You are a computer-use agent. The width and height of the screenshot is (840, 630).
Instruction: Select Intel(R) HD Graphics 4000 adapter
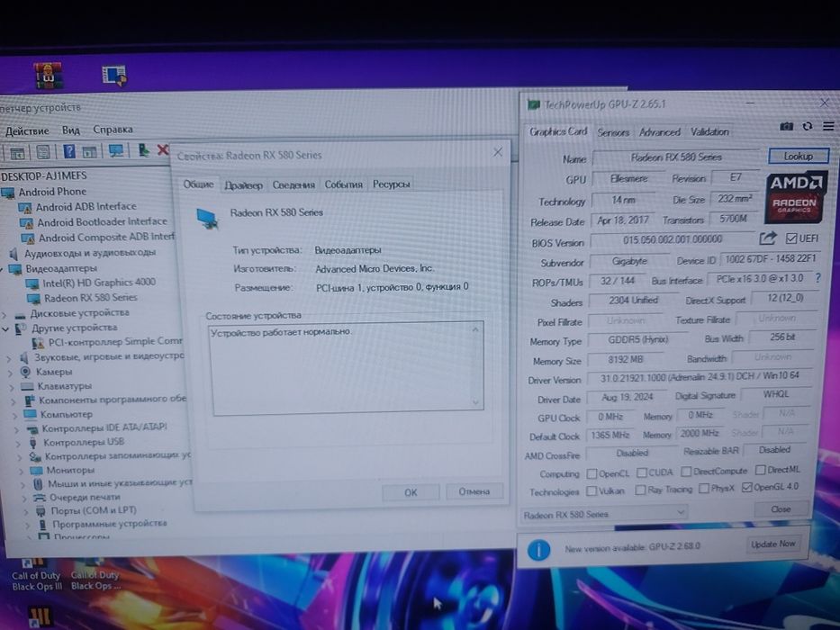click(98, 283)
